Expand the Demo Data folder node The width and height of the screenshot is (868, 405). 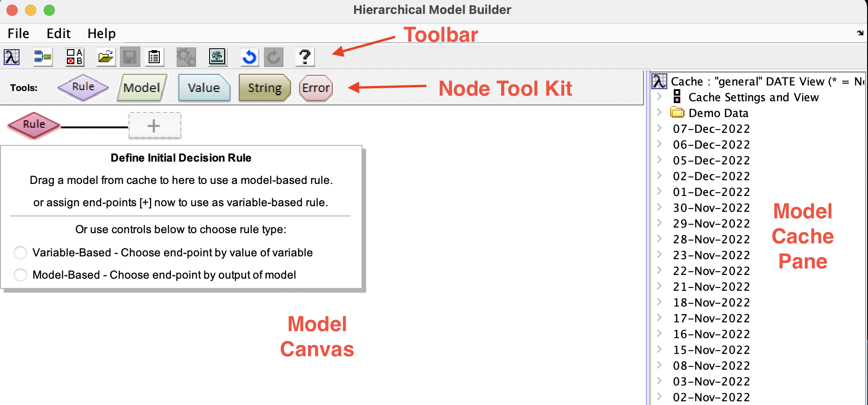[x=659, y=112]
